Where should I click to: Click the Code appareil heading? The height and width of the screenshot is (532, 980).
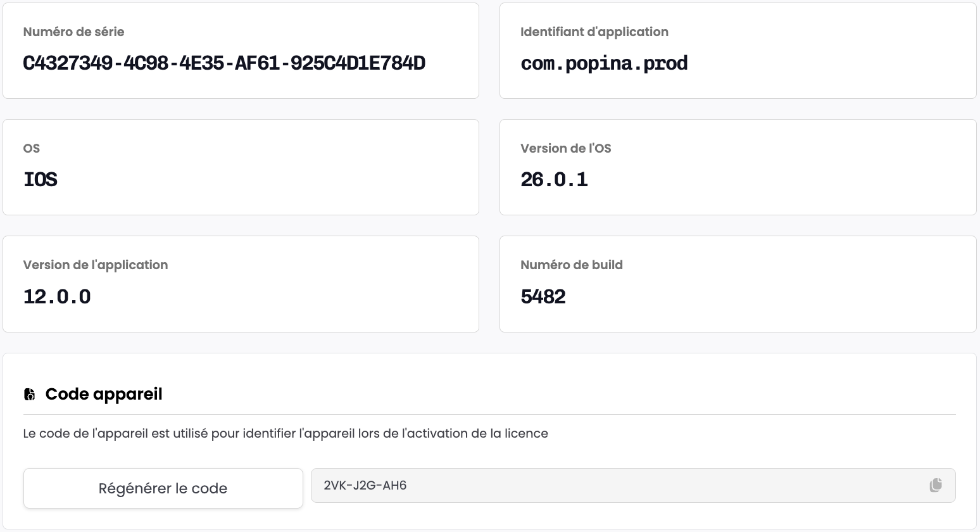tap(104, 394)
